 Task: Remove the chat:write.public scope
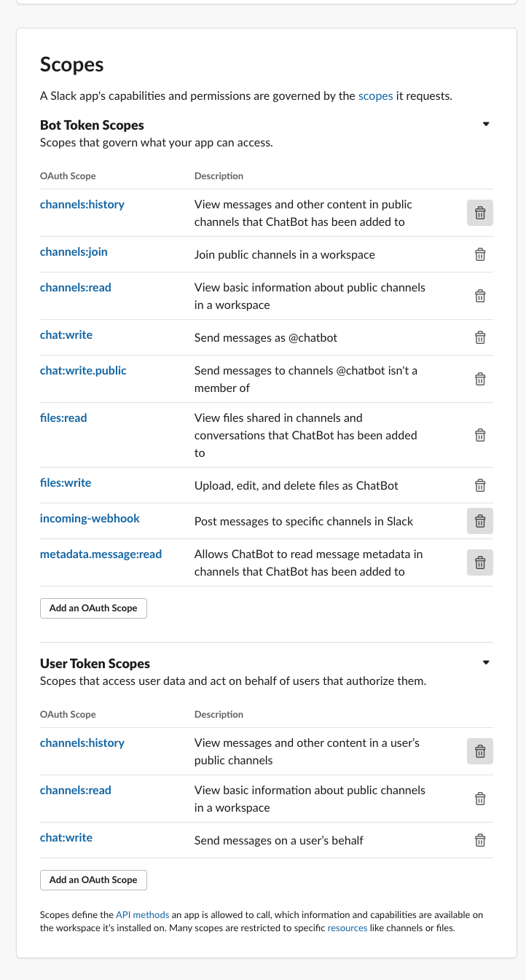(x=480, y=379)
